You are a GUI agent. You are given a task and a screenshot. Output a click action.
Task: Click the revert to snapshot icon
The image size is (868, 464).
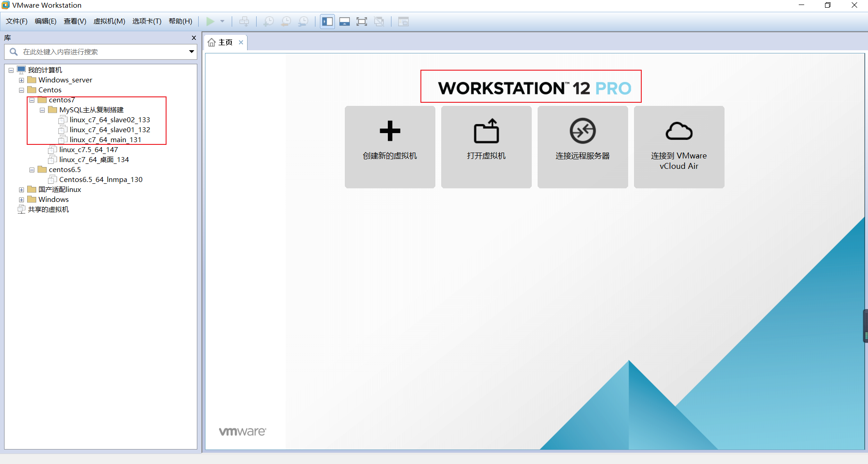tap(286, 21)
